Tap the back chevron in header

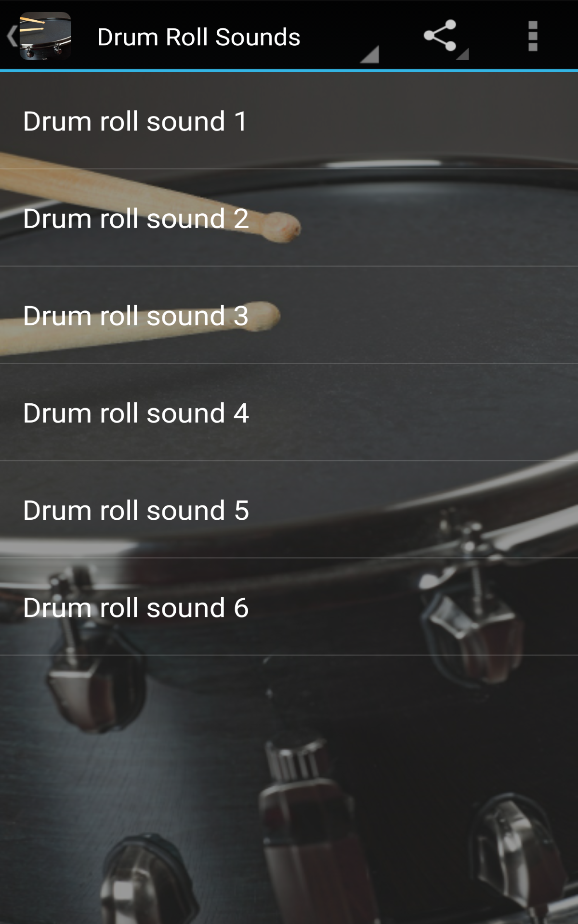(12, 36)
